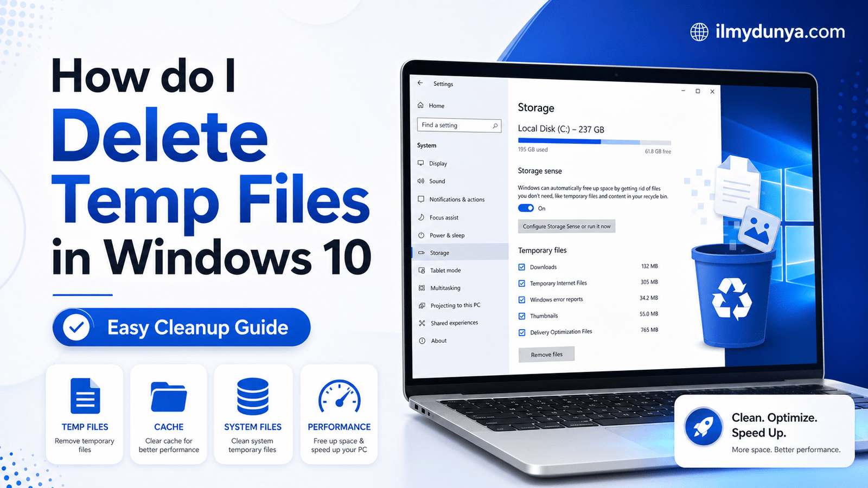Screen dimensions: 868x488
Task: Click the Home icon in Settings sidebar
Action: pyautogui.click(x=420, y=105)
